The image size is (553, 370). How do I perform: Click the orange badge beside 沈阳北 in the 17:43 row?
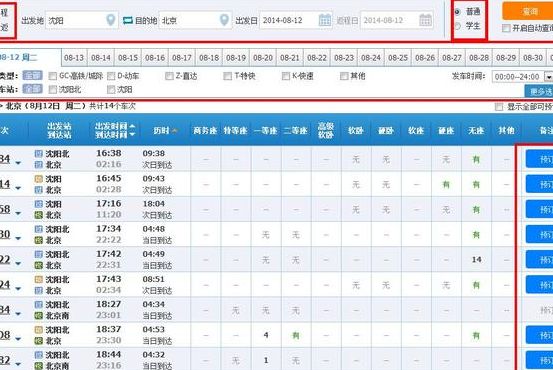(x=38, y=279)
